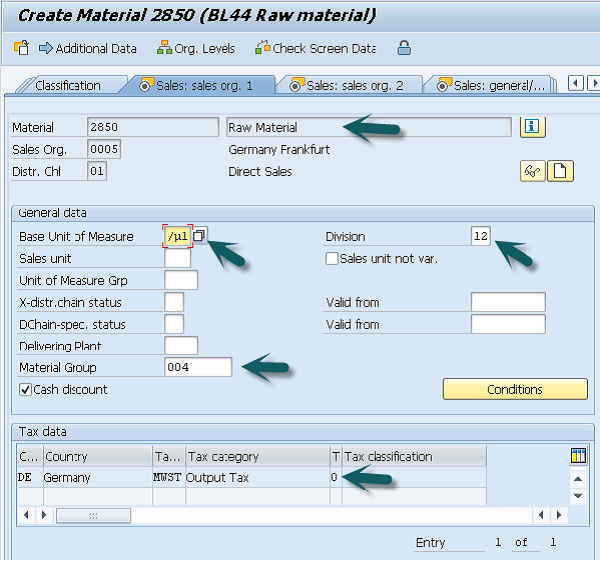
Task: Click left arrow of right horizontal scrollbar
Action: pos(541,515)
